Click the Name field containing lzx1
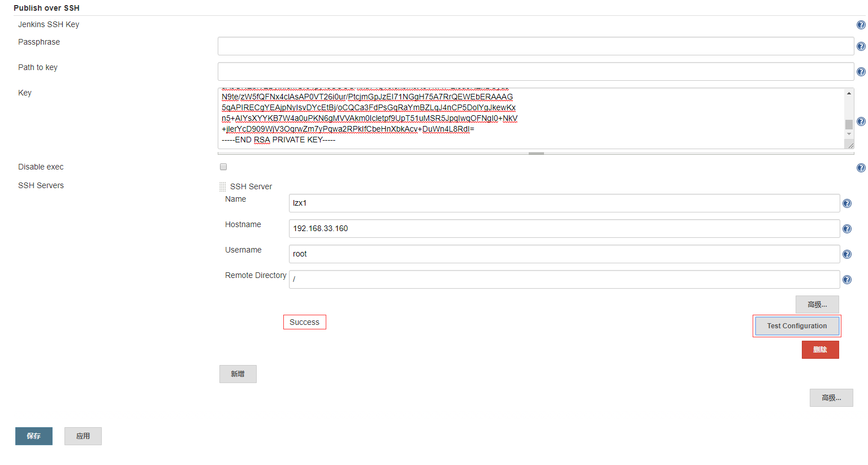Viewport: 868px width, 465px height. (564, 203)
